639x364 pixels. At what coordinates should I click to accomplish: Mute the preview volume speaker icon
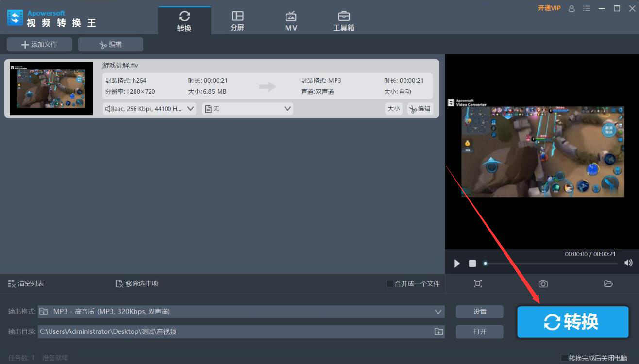click(628, 263)
